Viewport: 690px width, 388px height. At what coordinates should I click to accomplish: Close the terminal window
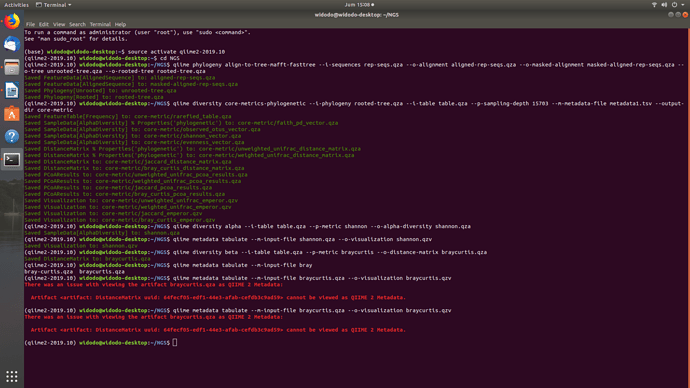(x=685, y=15)
